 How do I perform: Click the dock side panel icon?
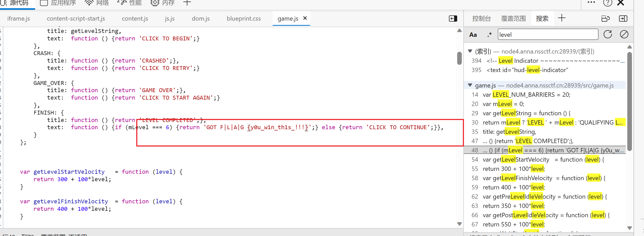click(623, 19)
